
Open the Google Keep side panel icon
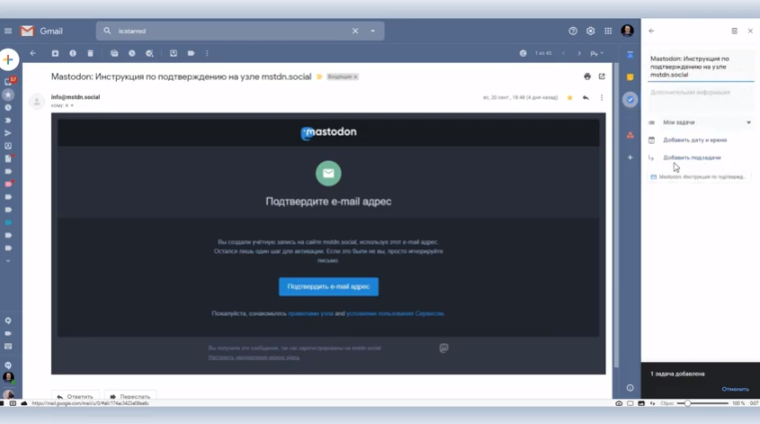[630, 77]
